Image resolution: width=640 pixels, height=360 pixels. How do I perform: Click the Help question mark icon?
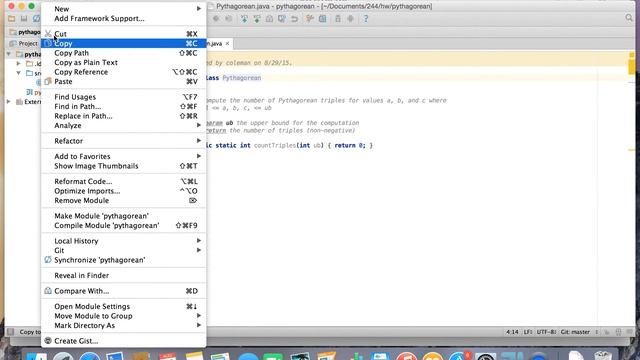[366, 18]
